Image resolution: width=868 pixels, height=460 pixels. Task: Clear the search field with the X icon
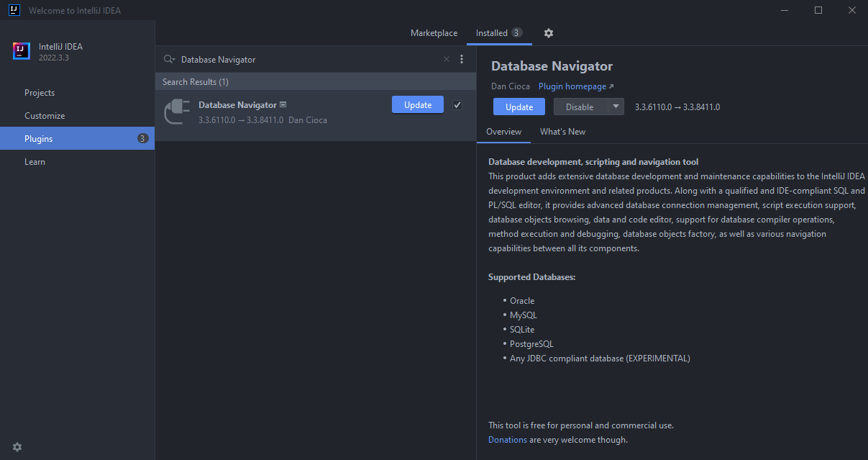[x=446, y=59]
